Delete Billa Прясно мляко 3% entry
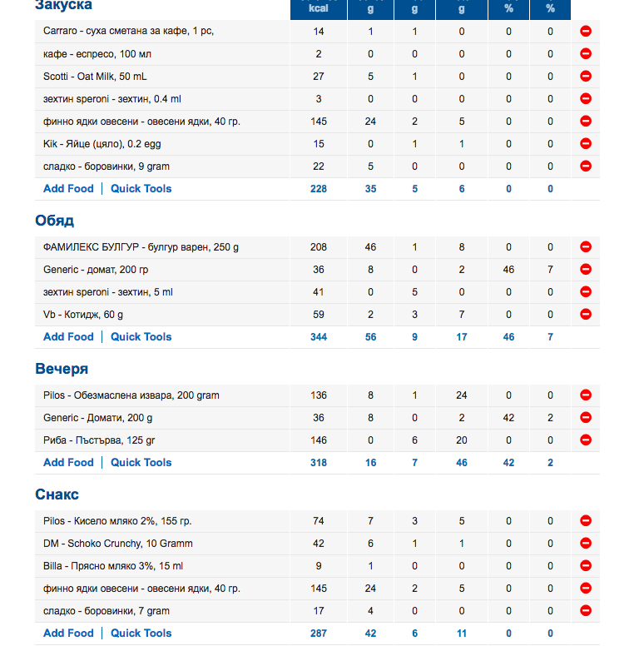 tap(585, 566)
